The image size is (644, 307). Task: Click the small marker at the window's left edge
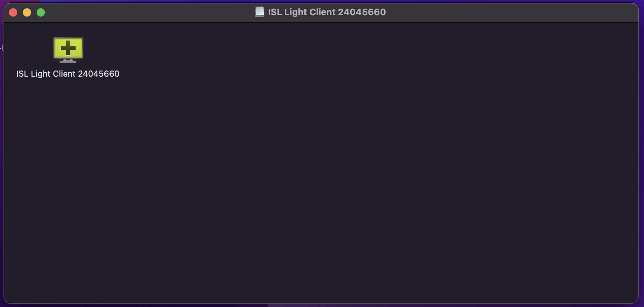2,48
